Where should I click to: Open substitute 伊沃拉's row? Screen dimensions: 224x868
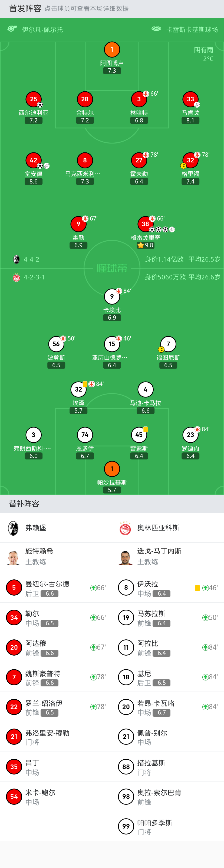click(168, 588)
